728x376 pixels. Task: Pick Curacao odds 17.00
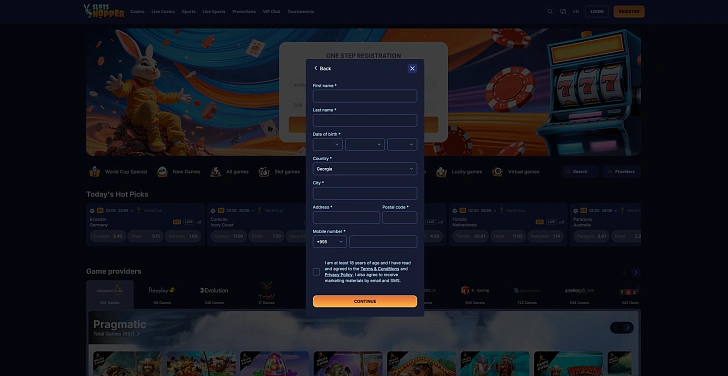click(x=228, y=236)
